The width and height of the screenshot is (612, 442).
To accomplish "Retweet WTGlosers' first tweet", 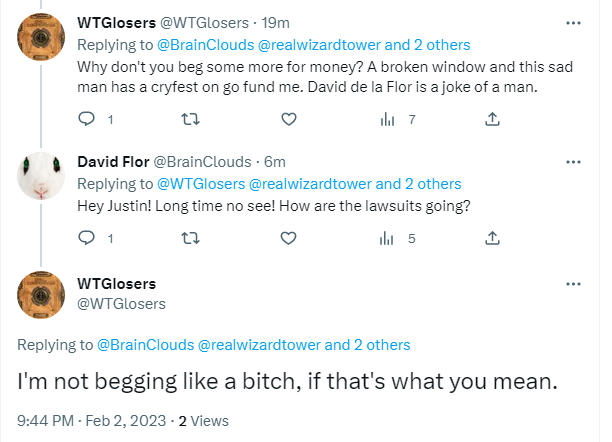I will [x=187, y=119].
